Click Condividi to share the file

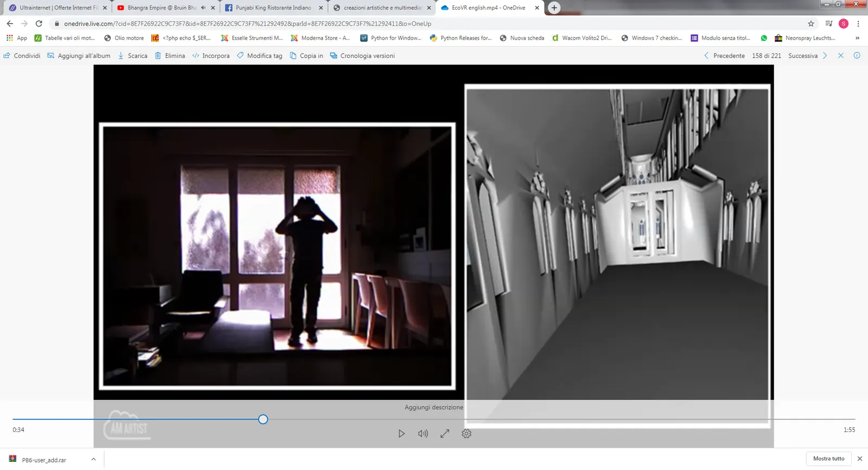(x=22, y=56)
